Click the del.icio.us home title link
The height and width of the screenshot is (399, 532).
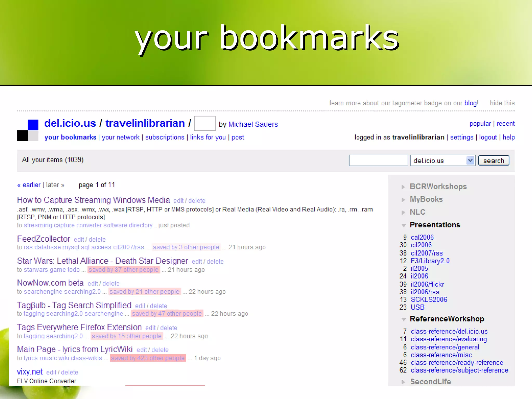point(70,123)
